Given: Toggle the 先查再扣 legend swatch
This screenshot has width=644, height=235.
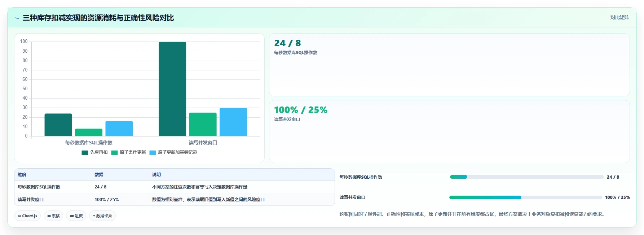Looking at the screenshot, I should coord(85,152).
